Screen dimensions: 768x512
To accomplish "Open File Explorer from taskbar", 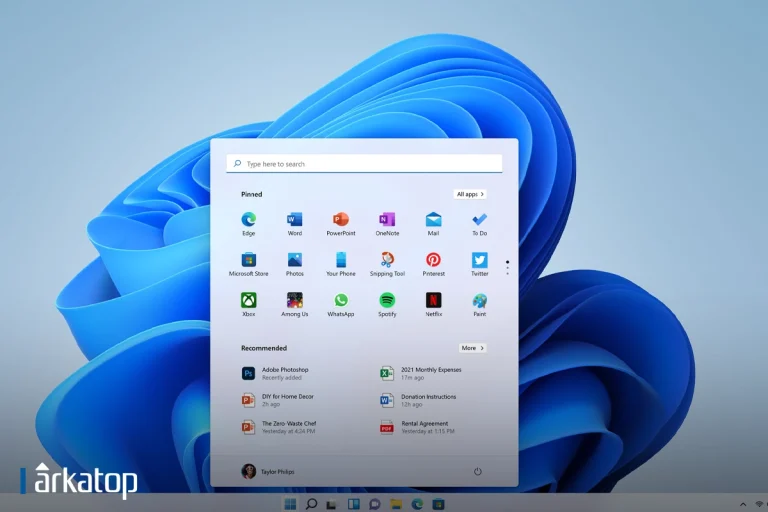I will point(396,504).
